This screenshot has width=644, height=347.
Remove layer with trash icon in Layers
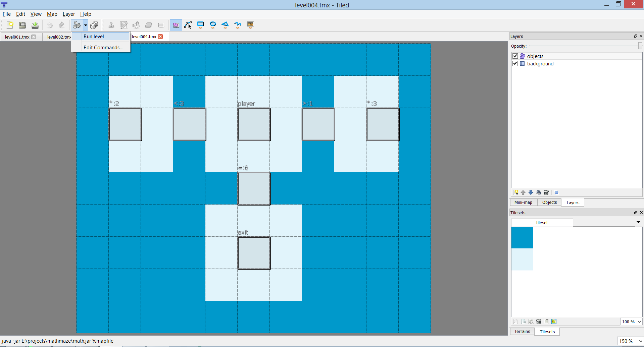pos(546,192)
